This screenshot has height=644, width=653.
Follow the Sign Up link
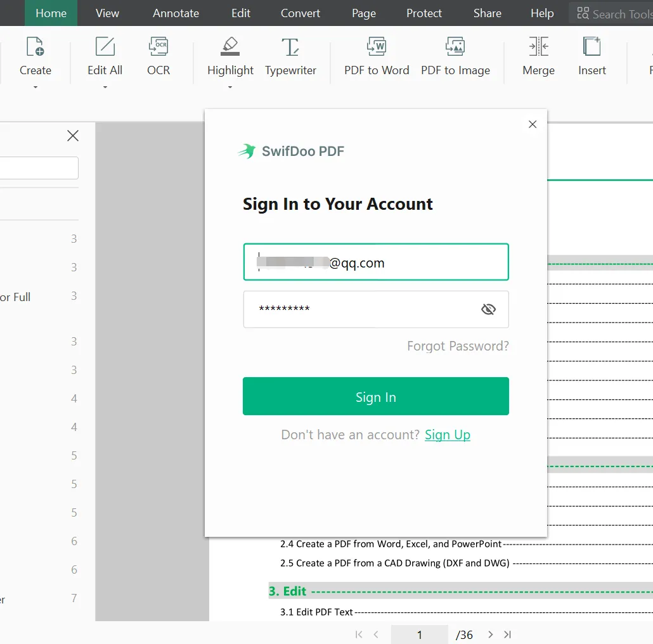(447, 435)
